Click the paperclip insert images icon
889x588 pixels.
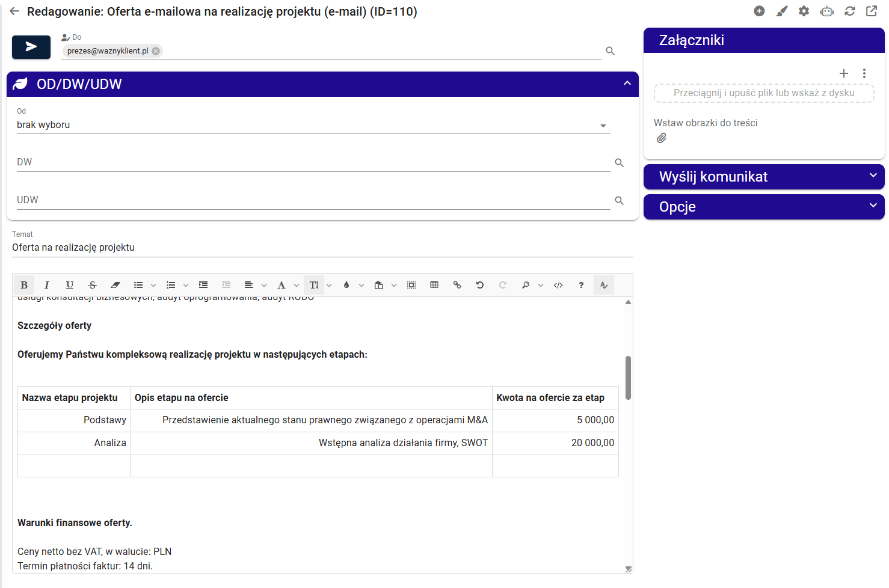[662, 138]
